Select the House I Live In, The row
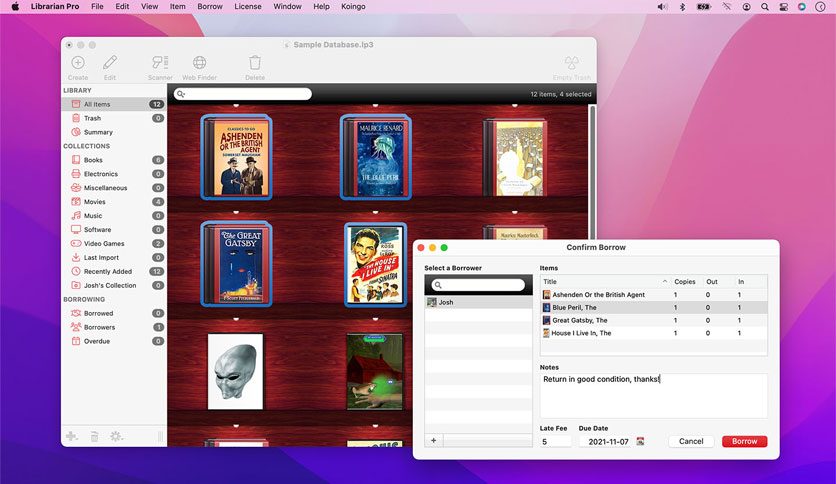This screenshot has height=484, width=836. [x=654, y=333]
